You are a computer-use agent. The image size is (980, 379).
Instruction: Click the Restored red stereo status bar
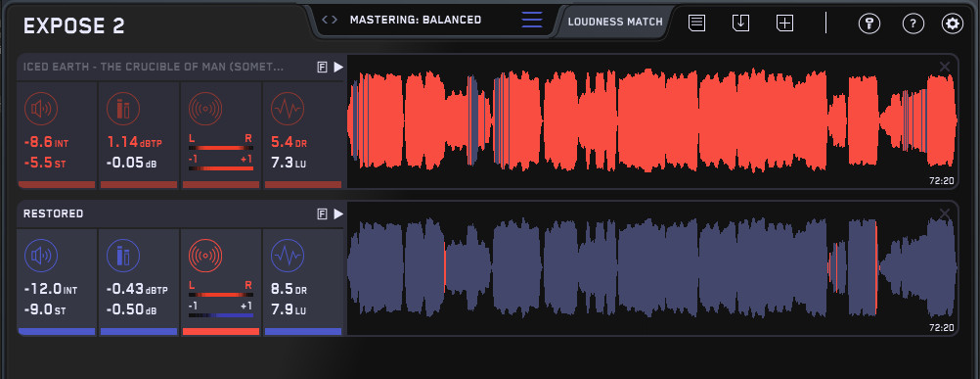pyautogui.click(x=221, y=331)
